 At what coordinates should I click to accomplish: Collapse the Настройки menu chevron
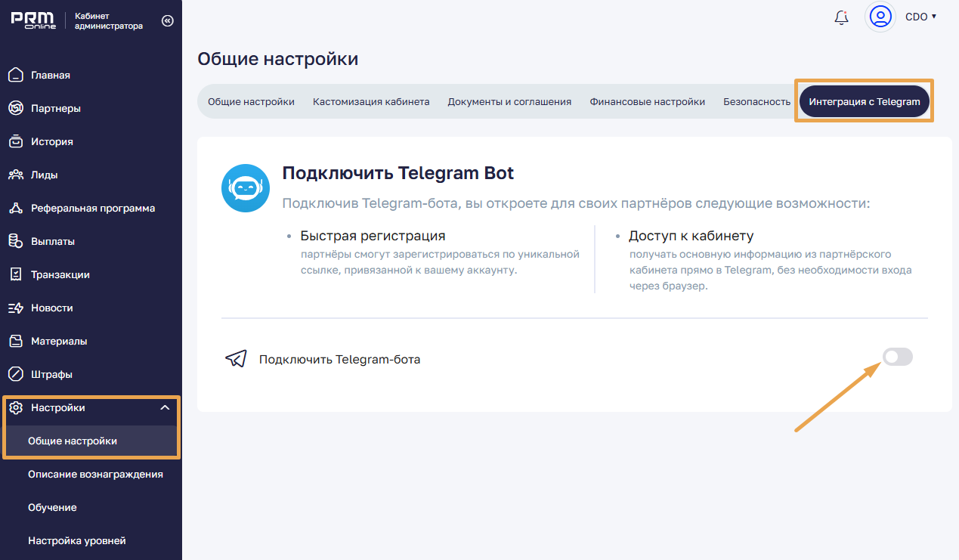click(x=165, y=408)
